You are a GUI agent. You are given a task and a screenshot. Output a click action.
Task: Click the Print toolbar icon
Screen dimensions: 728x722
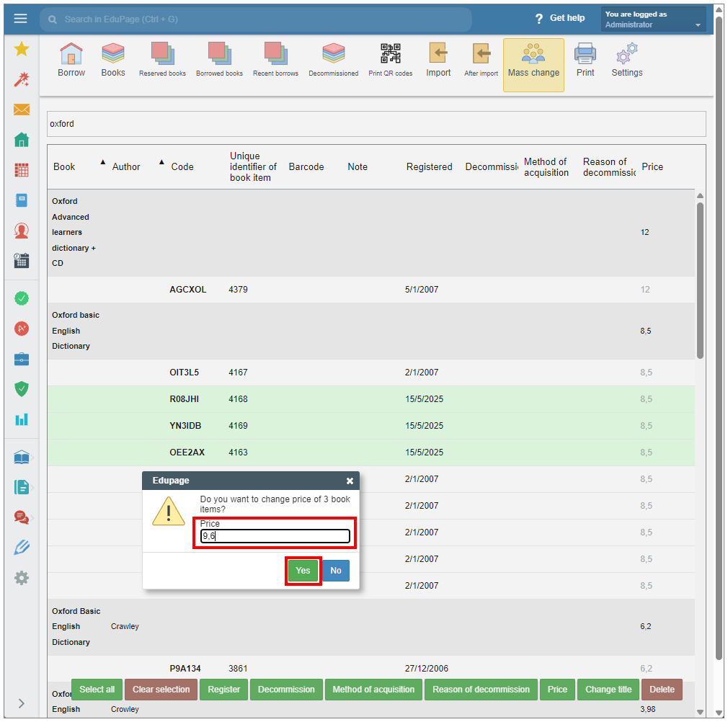click(585, 60)
